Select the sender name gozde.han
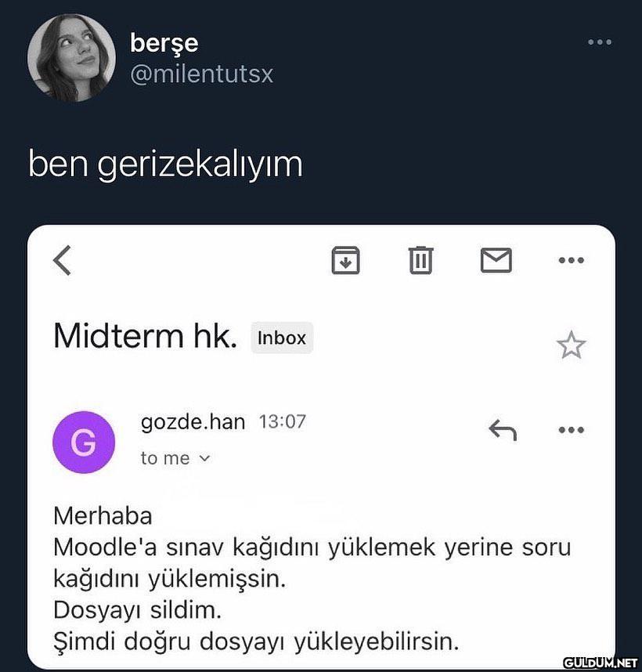 [x=193, y=422]
